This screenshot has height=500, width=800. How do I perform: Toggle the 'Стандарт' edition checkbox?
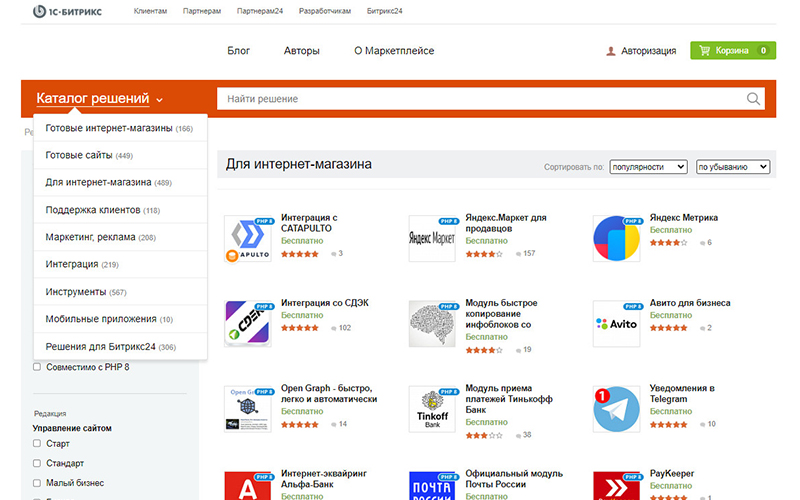(37, 464)
